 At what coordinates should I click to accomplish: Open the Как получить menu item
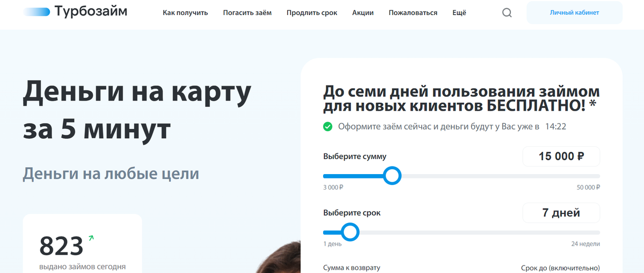point(185,13)
